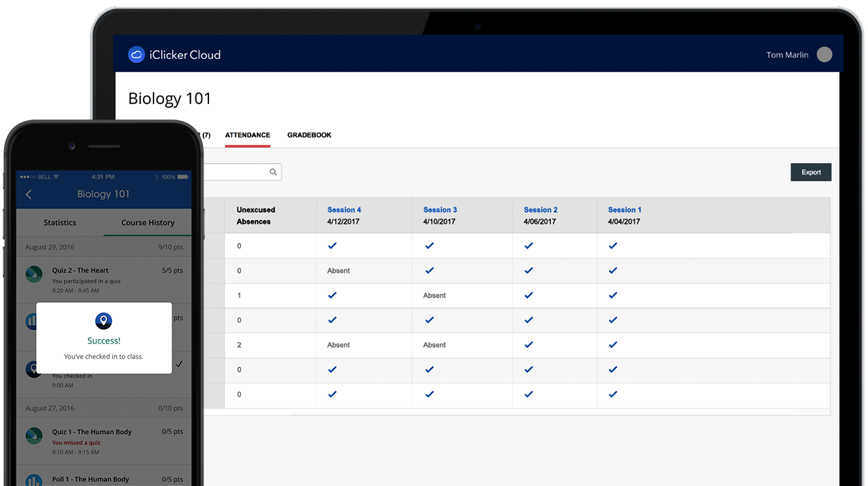
Task: Tap the 9/10 pts daily total
Action: click(170, 247)
